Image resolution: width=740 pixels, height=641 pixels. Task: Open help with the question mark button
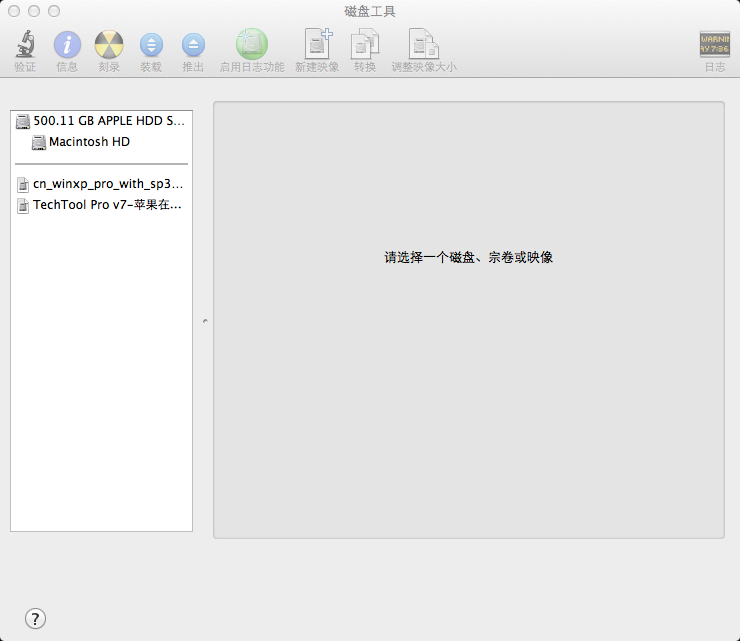(x=35, y=618)
